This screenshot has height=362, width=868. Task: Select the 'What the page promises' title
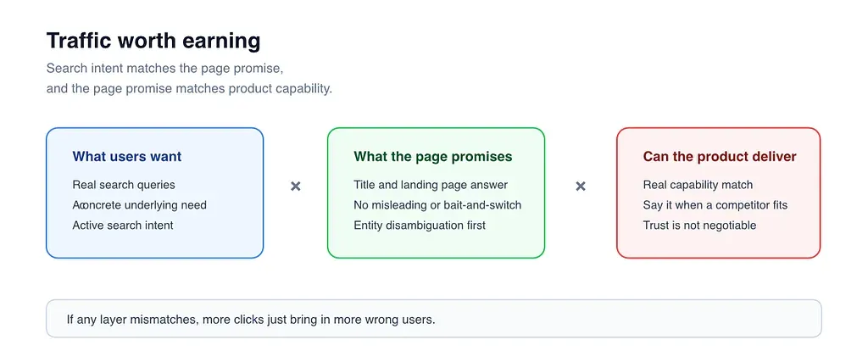coord(433,157)
